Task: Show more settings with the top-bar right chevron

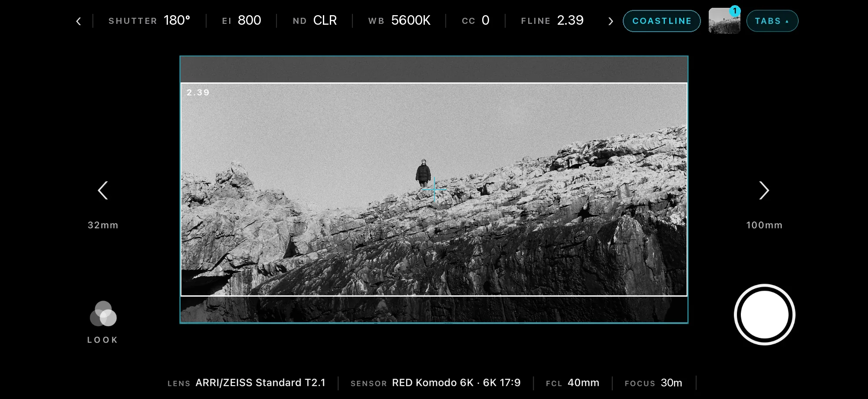Action: (x=611, y=21)
